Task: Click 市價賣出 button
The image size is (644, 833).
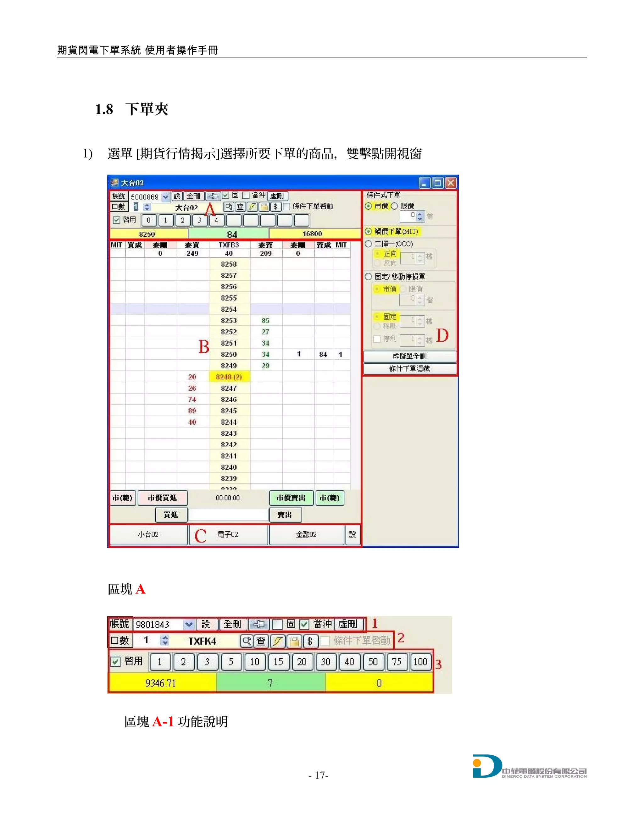Action: tap(291, 498)
